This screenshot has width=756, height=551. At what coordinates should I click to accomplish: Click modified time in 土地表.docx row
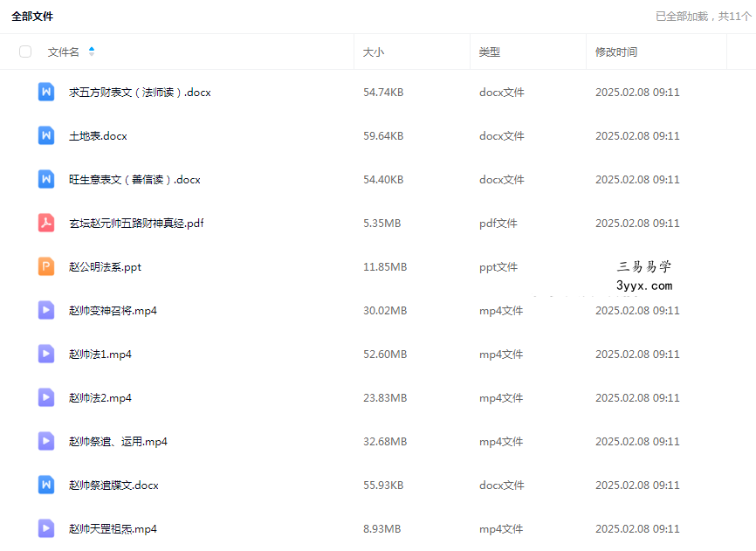click(637, 136)
